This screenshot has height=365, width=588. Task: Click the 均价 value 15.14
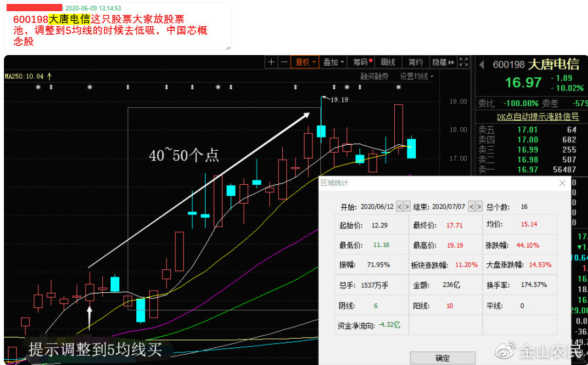tap(529, 224)
